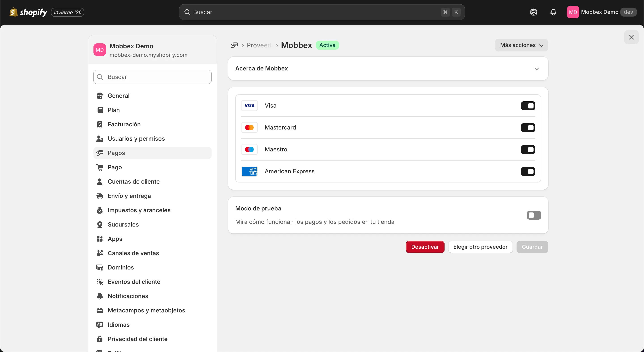Go to Notificaciones settings
The width and height of the screenshot is (644, 352).
(153, 296)
